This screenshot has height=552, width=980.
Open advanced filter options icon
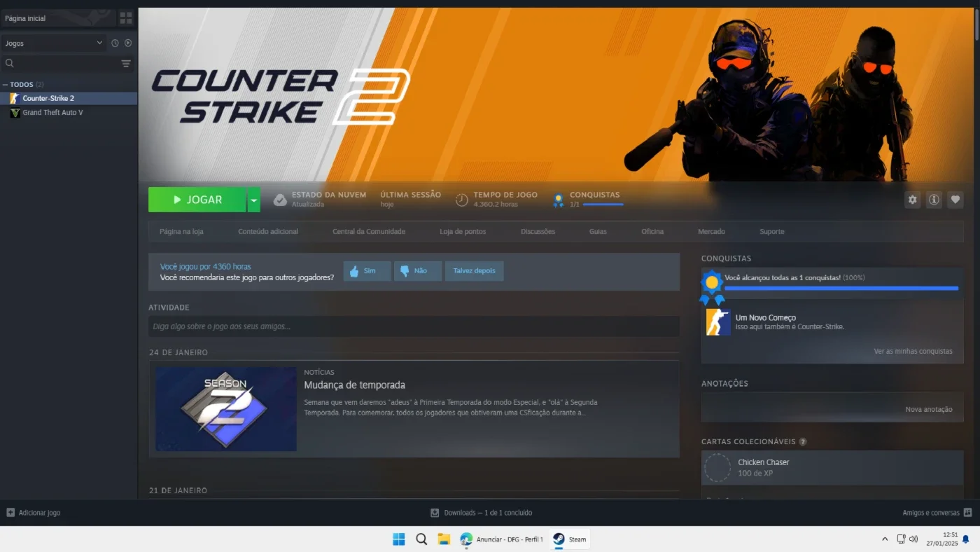(126, 64)
